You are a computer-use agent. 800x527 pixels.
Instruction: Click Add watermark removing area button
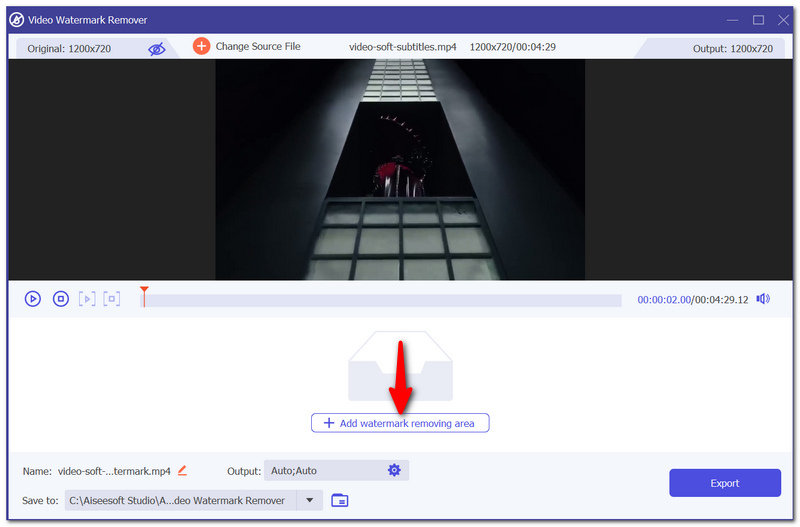click(400, 423)
